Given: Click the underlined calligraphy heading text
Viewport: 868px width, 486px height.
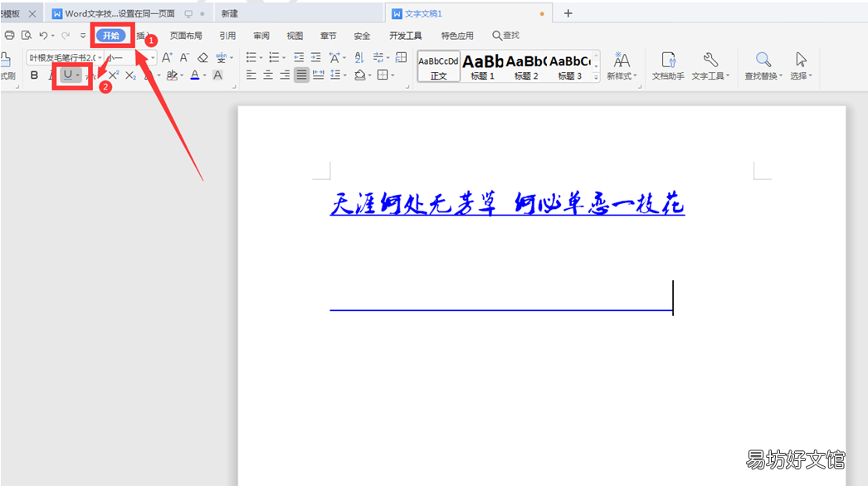Looking at the screenshot, I should coord(507,204).
